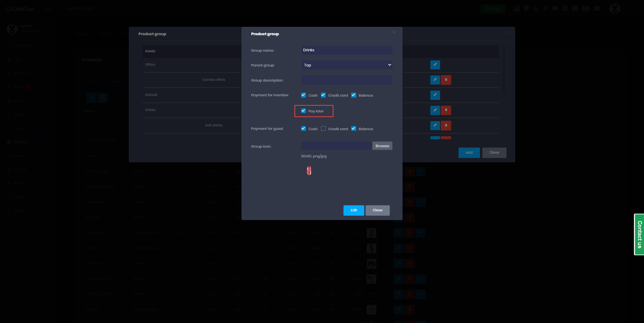
Task: Click Browse to choose a group icon
Action: [382, 146]
